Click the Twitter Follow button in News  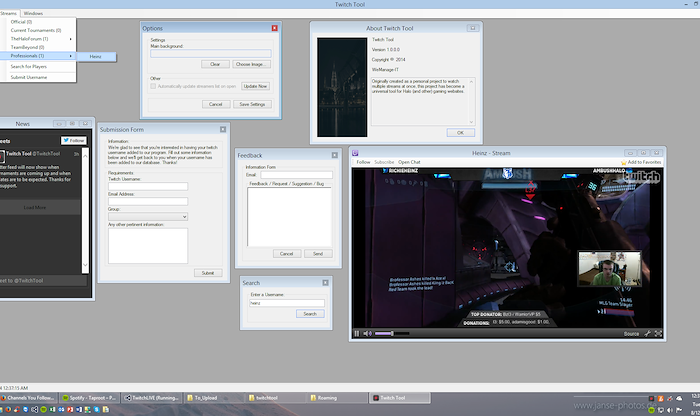click(x=74, y=140)
